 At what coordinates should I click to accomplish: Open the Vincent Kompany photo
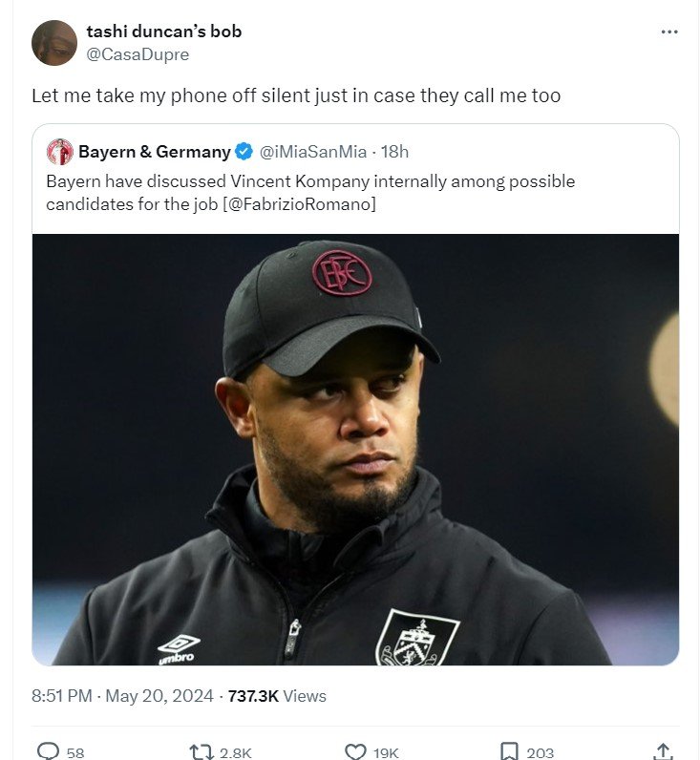click(355, 449)
